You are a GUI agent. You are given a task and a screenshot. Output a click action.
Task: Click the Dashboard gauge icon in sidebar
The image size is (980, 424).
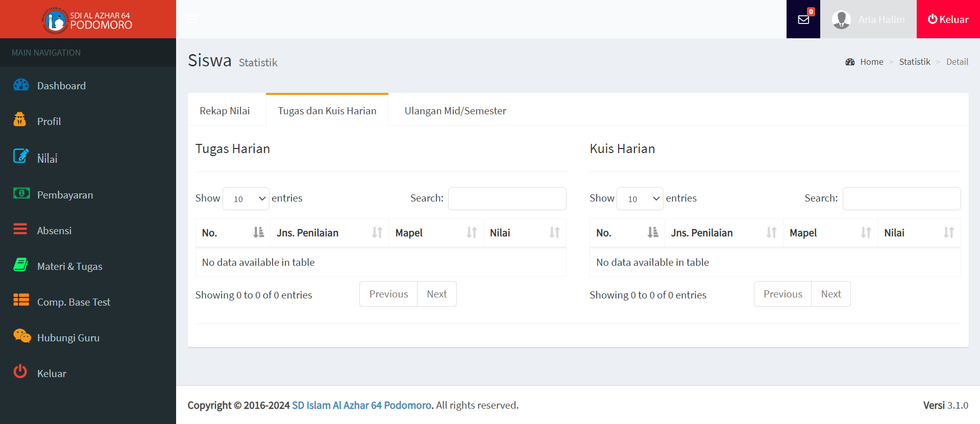click(21, 85)
